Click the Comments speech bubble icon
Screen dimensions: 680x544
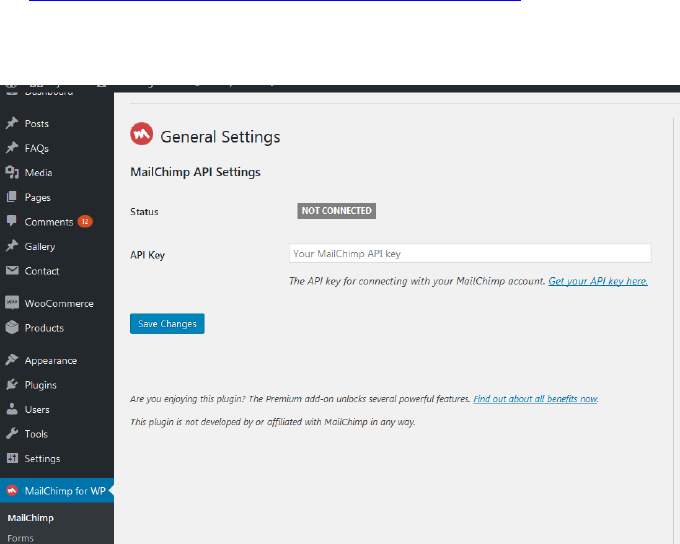click(x=12, y=221)
